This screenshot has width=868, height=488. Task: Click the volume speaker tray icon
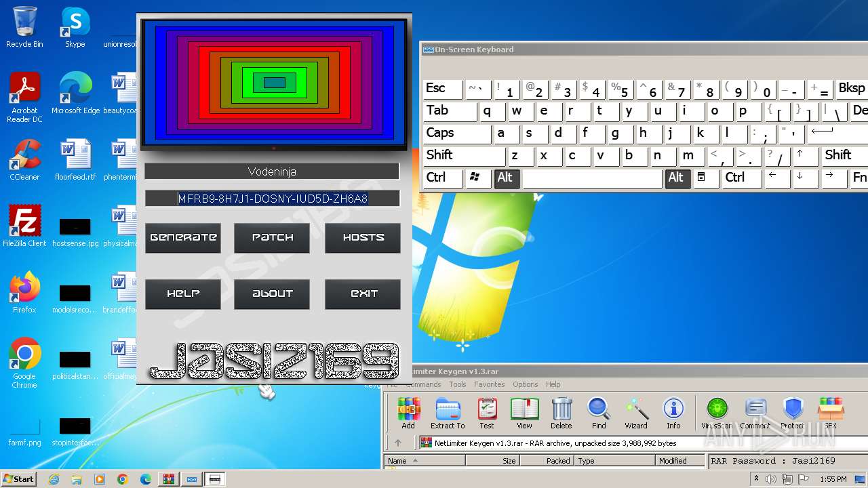point(770,479)
